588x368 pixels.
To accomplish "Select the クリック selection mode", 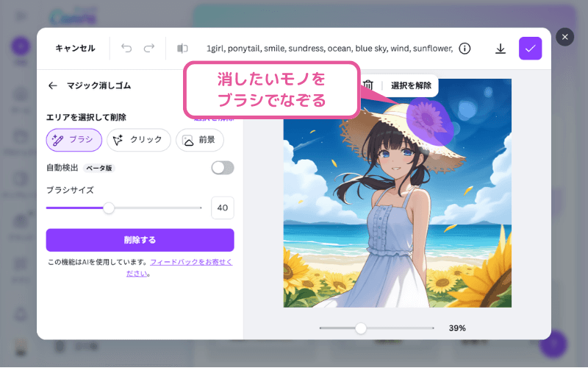I will pos(139,140).
